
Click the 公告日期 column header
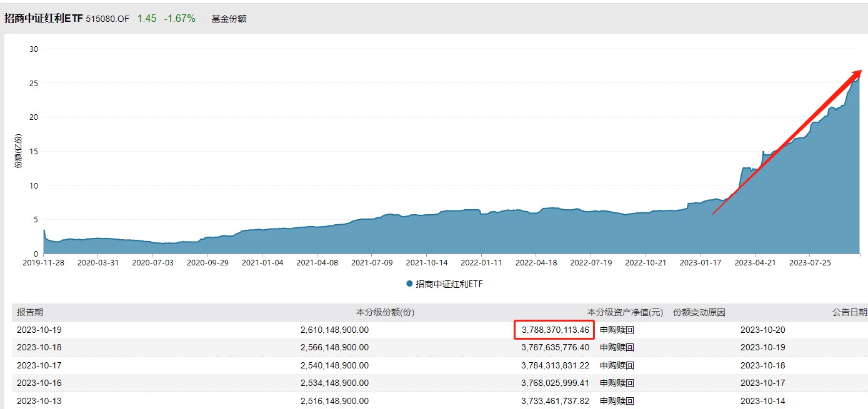coord(849,312)
